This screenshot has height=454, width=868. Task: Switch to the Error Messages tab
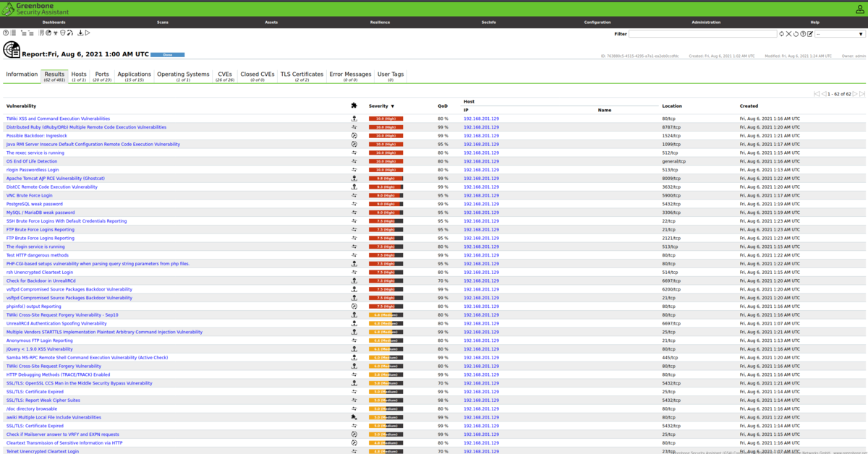coord(350,76)
